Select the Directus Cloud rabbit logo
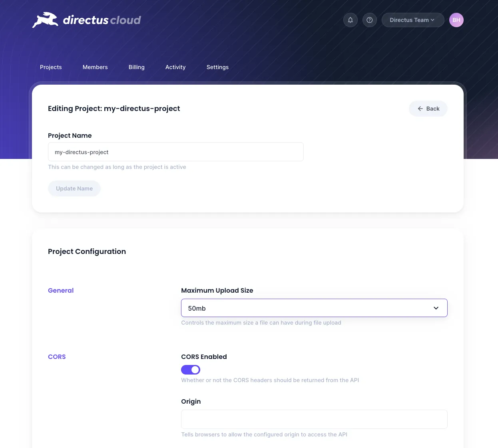This screenshot has height=448, width=498. pos(45,20)
